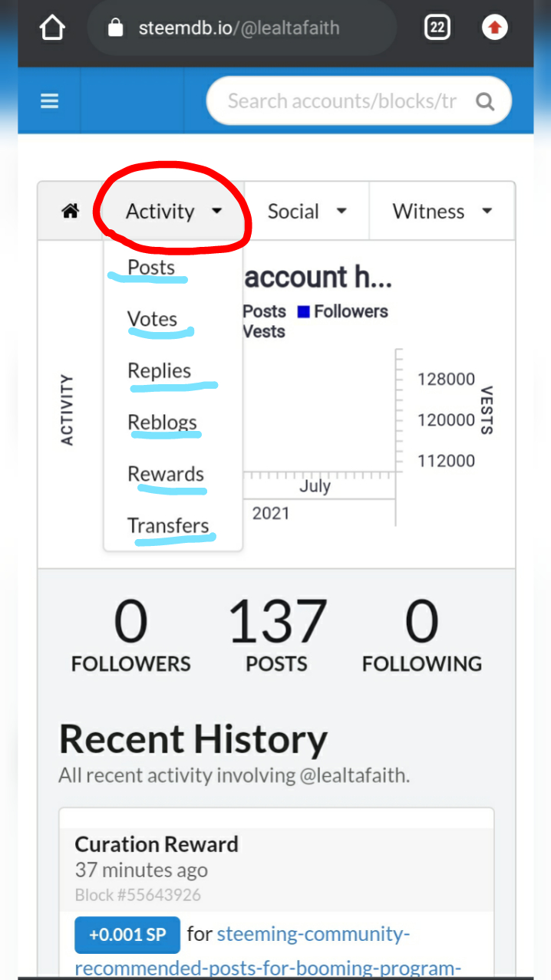551x980 pixels.
Task: Expand the Witness dropdown
Action: pos(442,211)
